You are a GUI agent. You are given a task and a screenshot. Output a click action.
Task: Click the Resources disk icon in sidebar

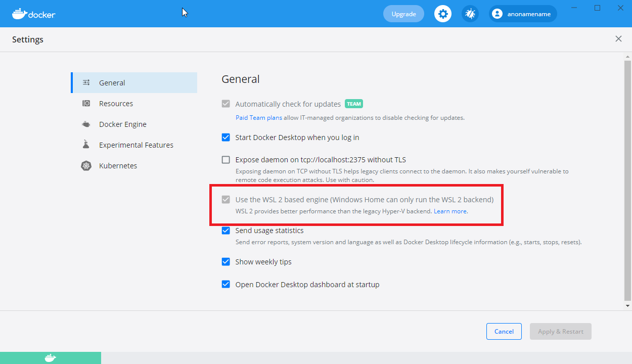[86, 103]
